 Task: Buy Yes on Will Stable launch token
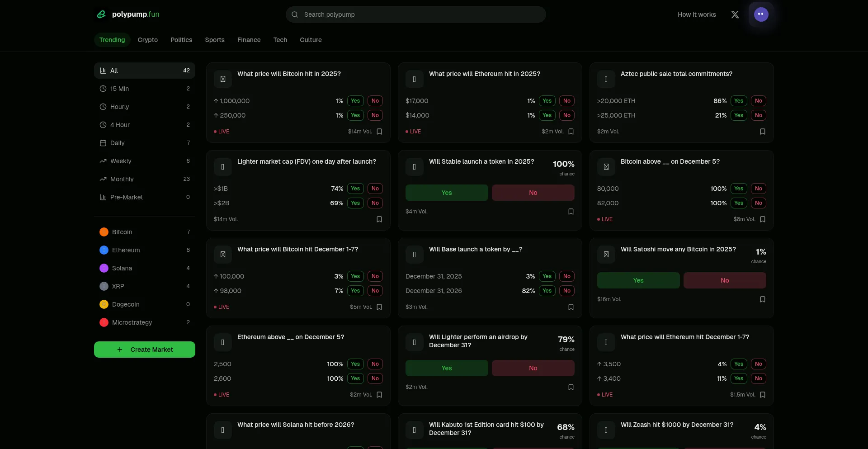click(x=447, y=193)
